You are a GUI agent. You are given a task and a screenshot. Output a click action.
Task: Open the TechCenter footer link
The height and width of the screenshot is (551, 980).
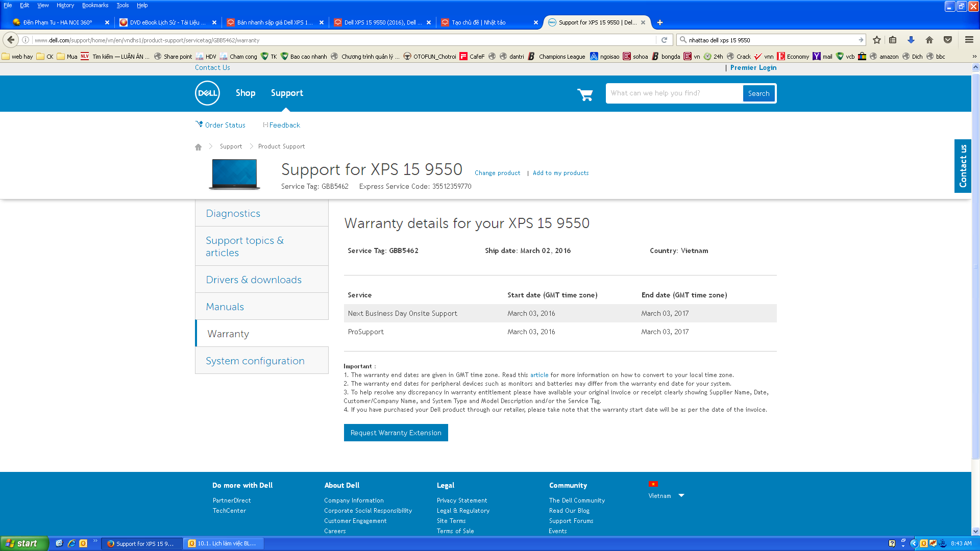[229, 511]
